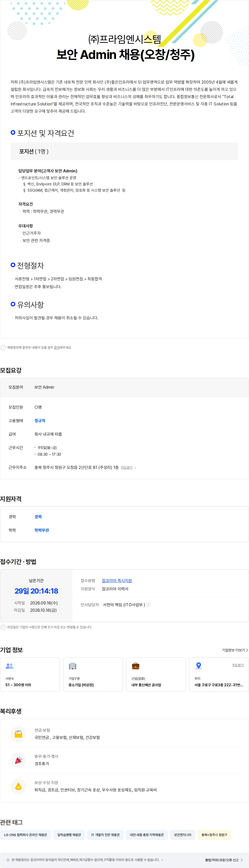This screenshot has height=868, width=249.
Task: Click 중소기업 (비상장) company type text
Action: [x=81, y=685]
